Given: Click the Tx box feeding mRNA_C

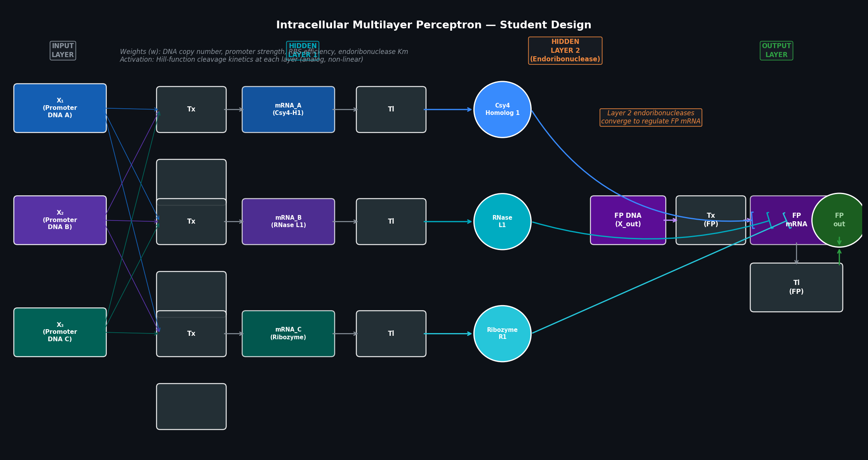Looking at the screenshot, I should pos(191,333).
